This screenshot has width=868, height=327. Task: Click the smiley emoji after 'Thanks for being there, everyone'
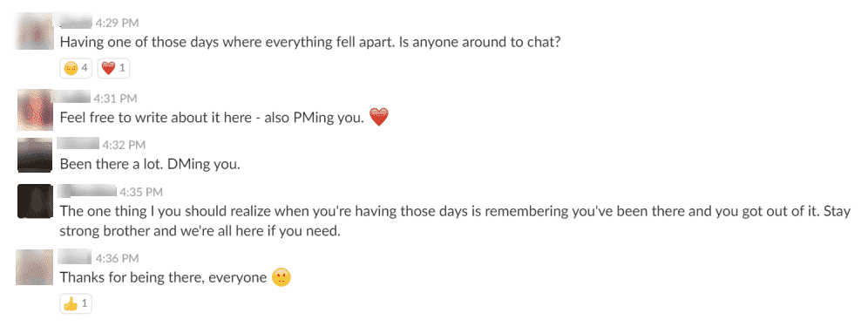click(x=281, y=277)
